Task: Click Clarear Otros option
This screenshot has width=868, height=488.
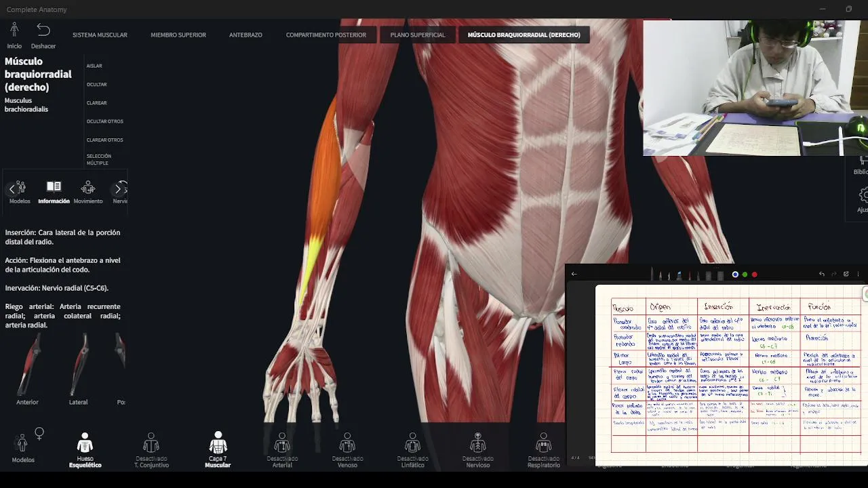Action: pyautogui.click(x=105, y=140)
